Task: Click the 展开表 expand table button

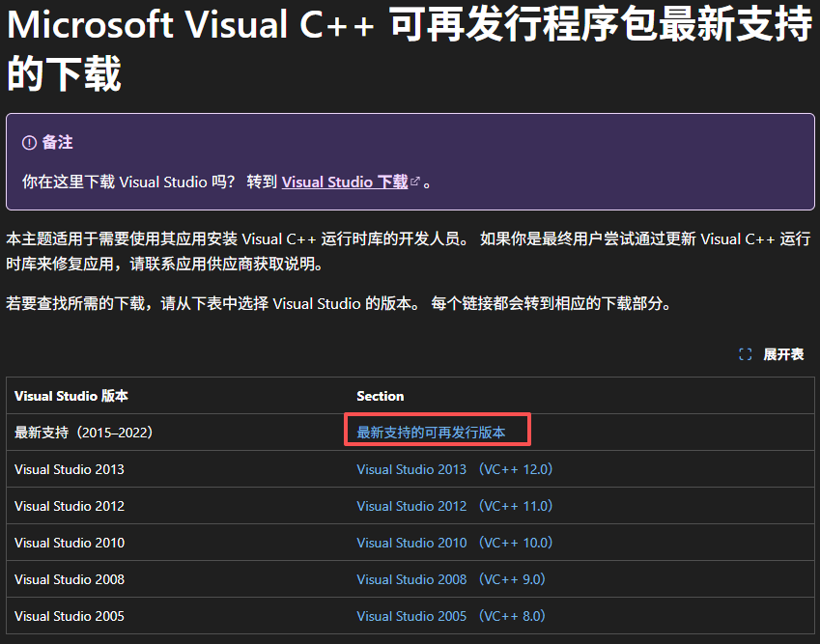Action: (x=772, y=354)
